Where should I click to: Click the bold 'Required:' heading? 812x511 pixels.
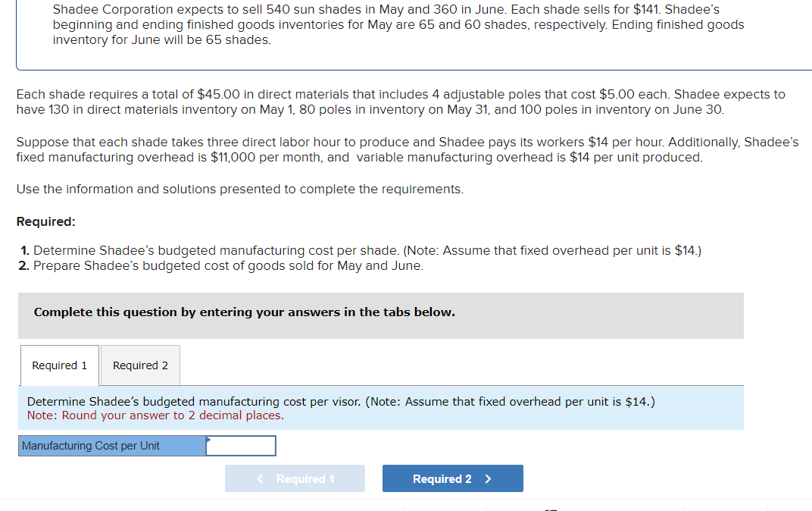(45, 222)
